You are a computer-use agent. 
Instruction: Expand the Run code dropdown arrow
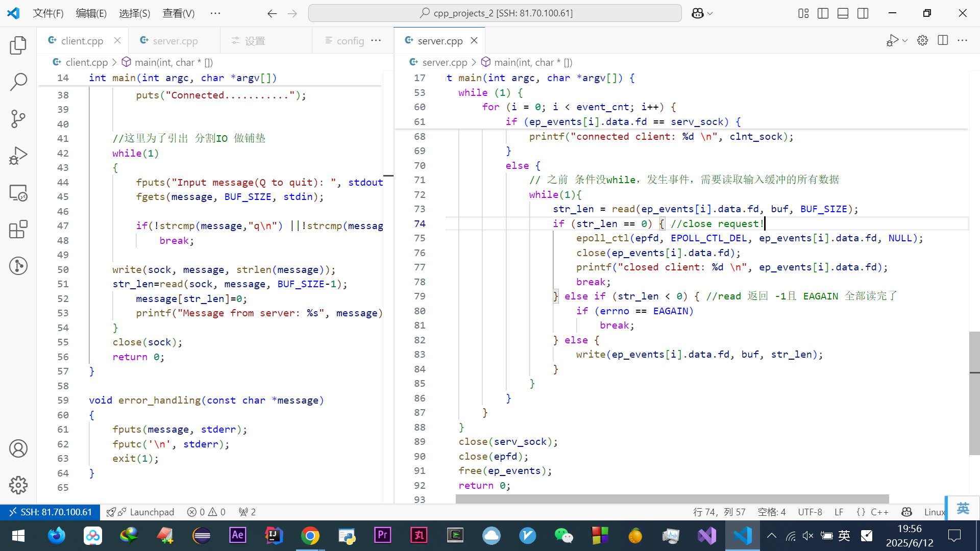click(x=905, y=41)
